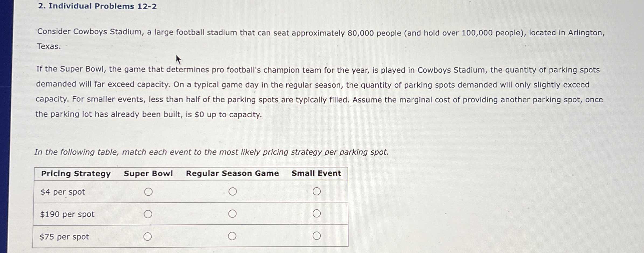Click the Regular Season Game column header
This screenshot has height=253, width=644.
point(232,173)
